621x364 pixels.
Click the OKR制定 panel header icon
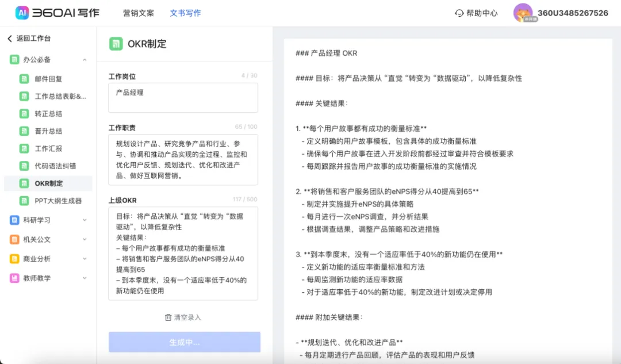(115, 43)
